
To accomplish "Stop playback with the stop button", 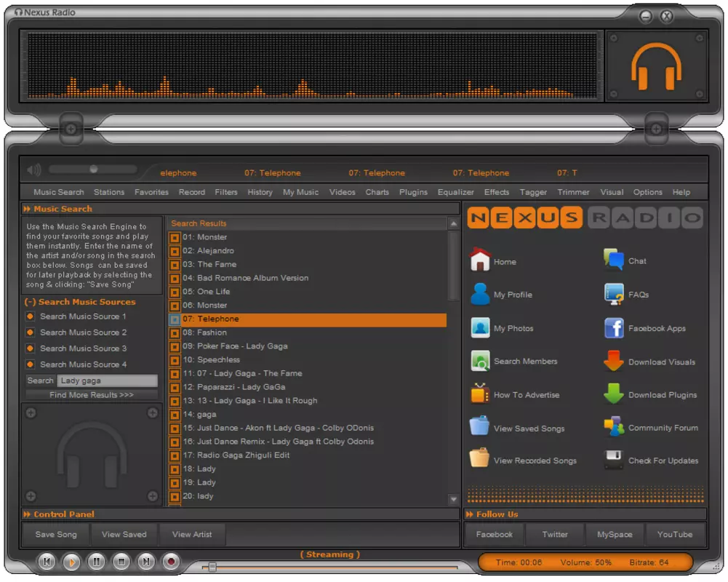I will click(121, 562).
